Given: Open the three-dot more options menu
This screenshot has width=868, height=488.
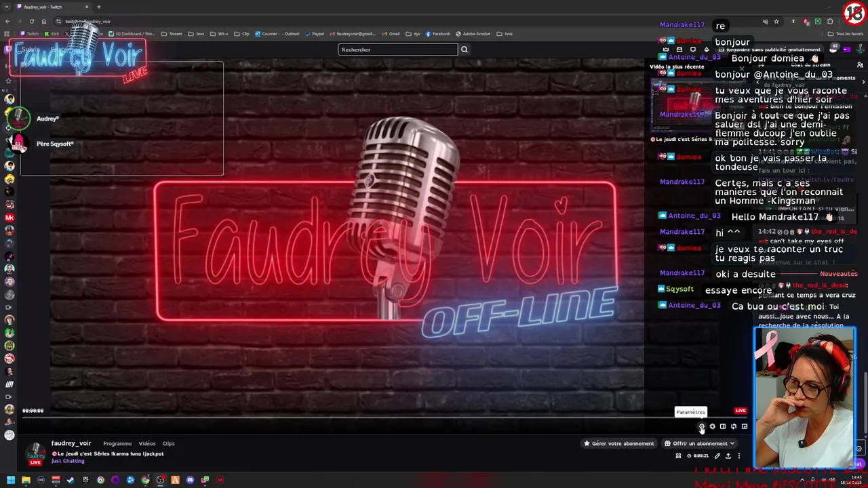Looking at the screenshot, I should 739,456.
